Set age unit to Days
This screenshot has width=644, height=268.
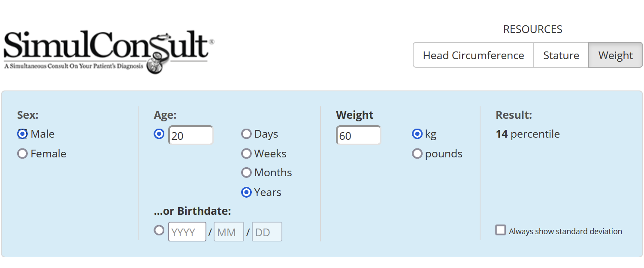pos(246,134)
